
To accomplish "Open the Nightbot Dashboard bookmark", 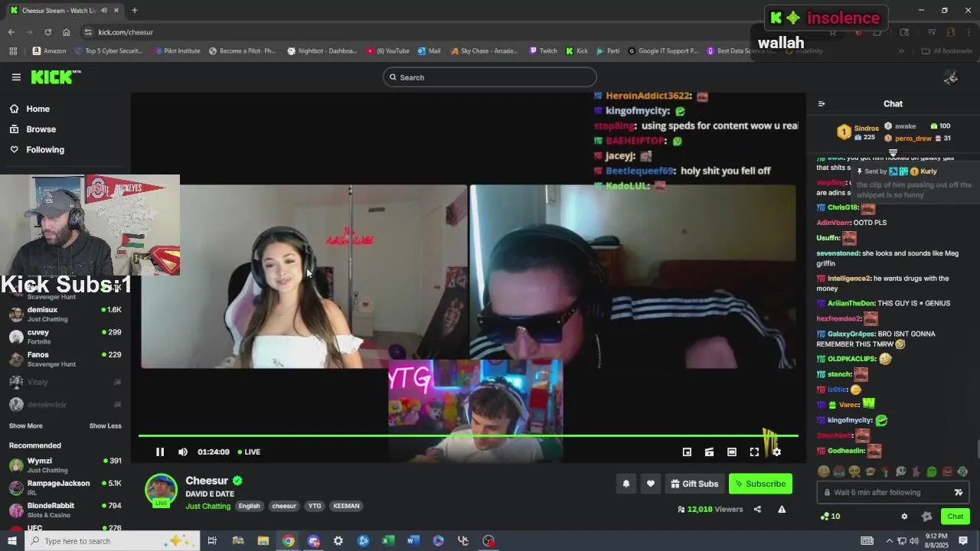I will click(322, 51).
